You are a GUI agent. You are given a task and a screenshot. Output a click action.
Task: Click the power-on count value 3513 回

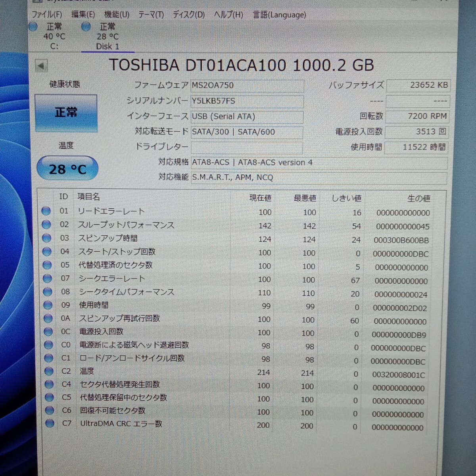(416, 132)
